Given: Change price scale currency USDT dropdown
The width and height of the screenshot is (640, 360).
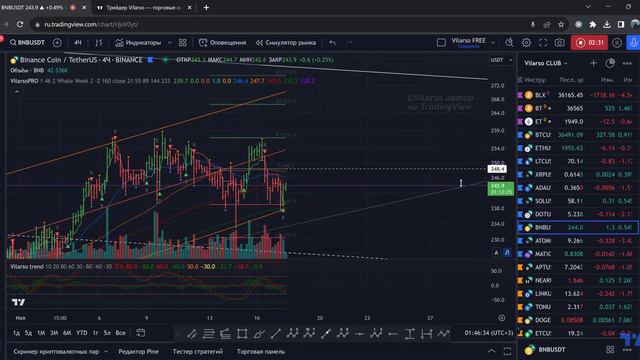Looking at the screenshot, I should [501, 60].
